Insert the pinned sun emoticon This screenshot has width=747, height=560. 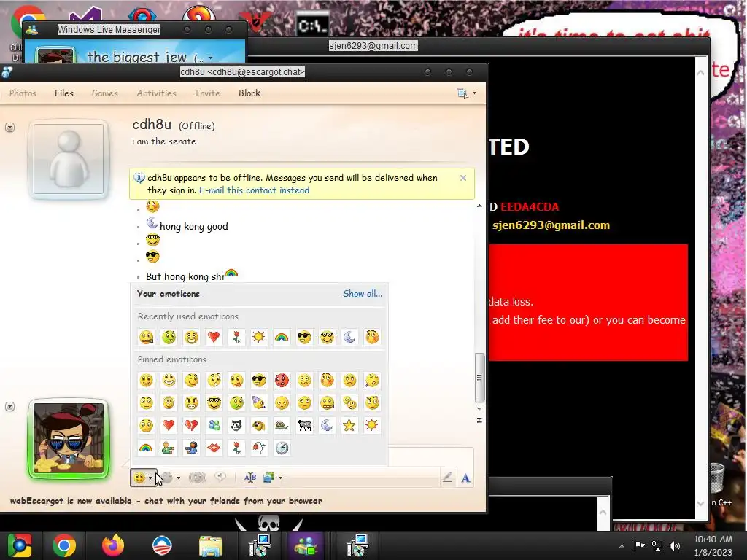(372, 425)
